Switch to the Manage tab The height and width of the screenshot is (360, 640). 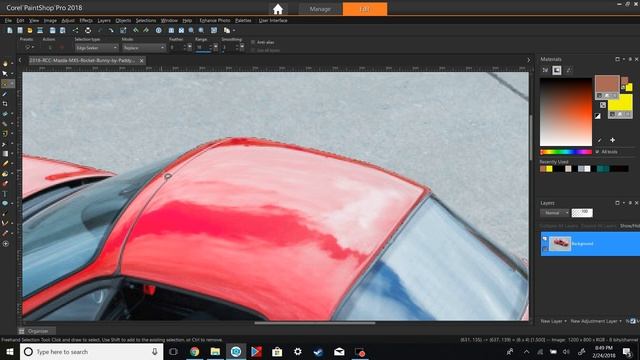[320, 9]
